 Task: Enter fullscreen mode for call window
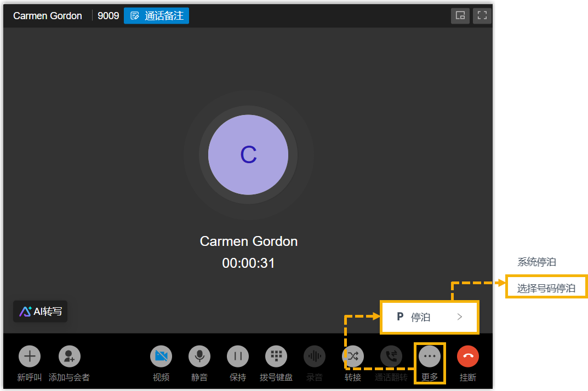click(x=482, y=16)
